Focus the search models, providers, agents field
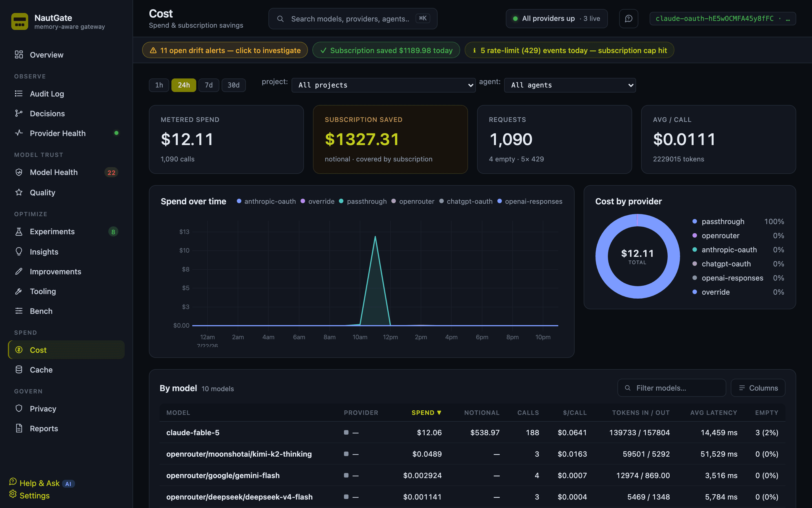812x508 pixels. click(x=353, y=18)
